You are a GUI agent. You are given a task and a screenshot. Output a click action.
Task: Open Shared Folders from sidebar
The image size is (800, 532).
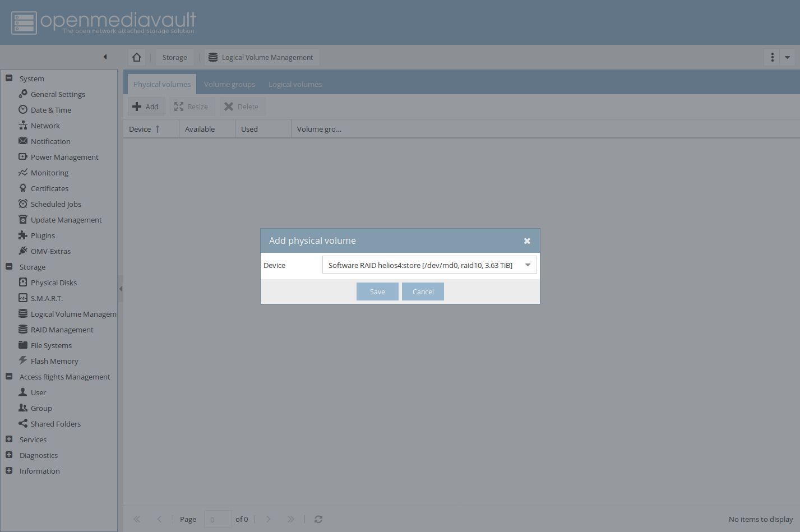tap(56, 424)
